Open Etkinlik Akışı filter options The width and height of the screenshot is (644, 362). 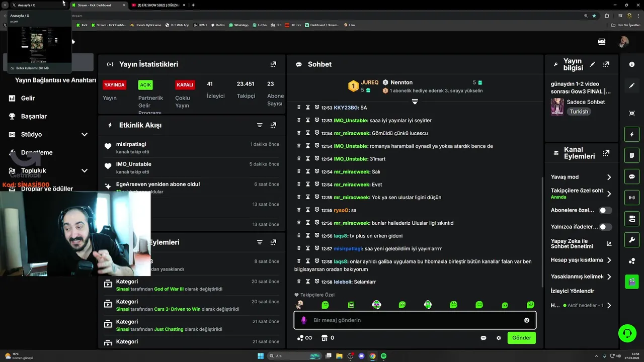[x=260, y=125]
